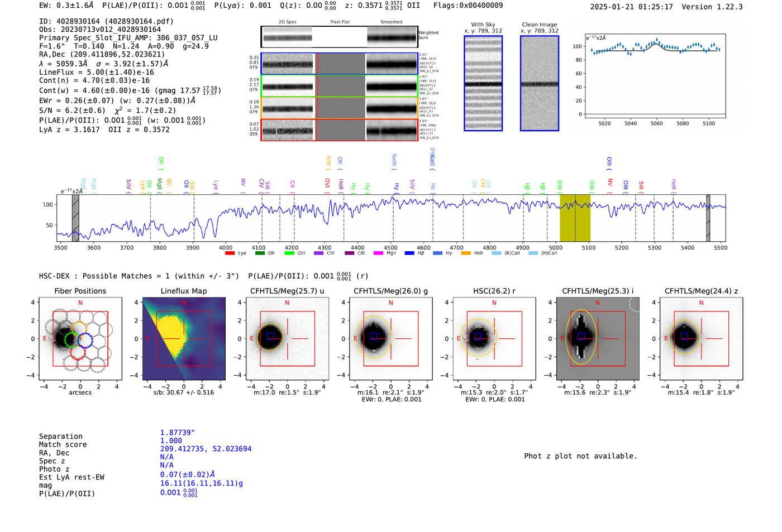Open the HSC(26.2) r cutout
The height and width of the screenshot is (532, 782).
494,339
